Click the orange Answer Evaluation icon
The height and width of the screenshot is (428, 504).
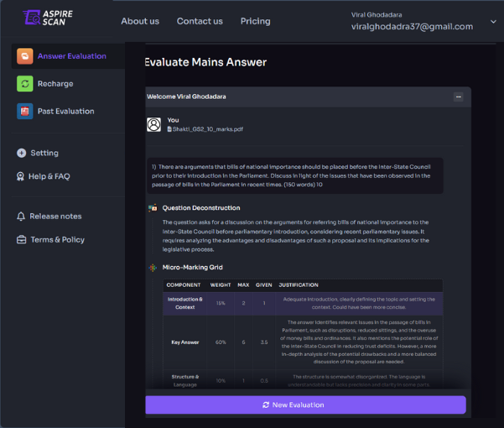[x=24, y=56]
